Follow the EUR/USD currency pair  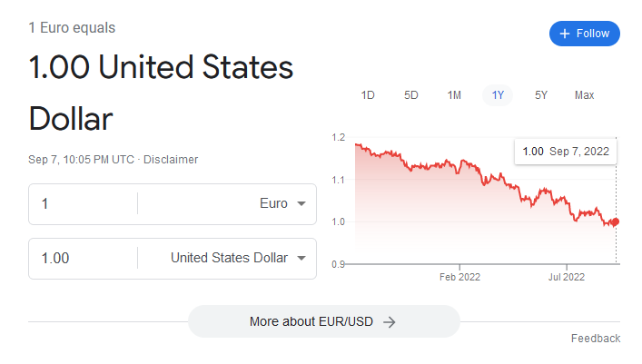click(585, 34)
